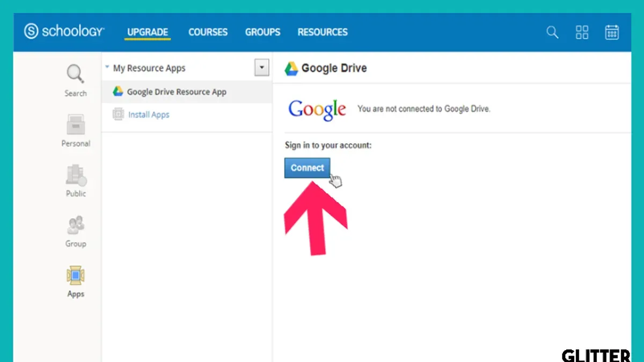The image size is (644, 362).
Task: Open Personal resources in sidebar
Action: [76, 131]
